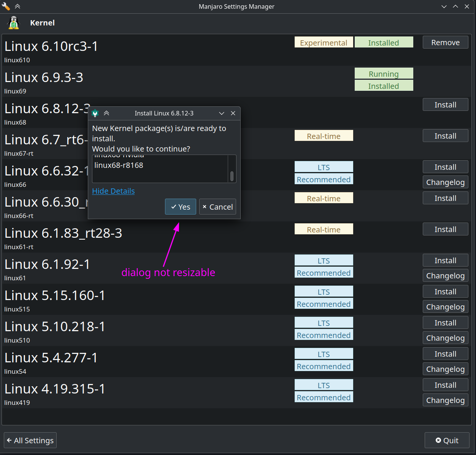
Task: Install the linux66 LTS kernel
Action: 446,167
